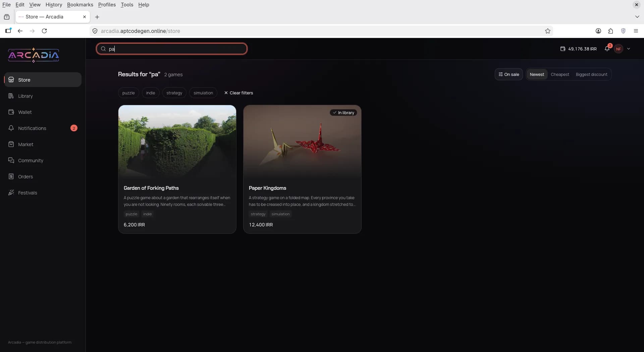This screenshot has height=352, width=644.
Task: Focus the store search field
Action: point(172,49)
